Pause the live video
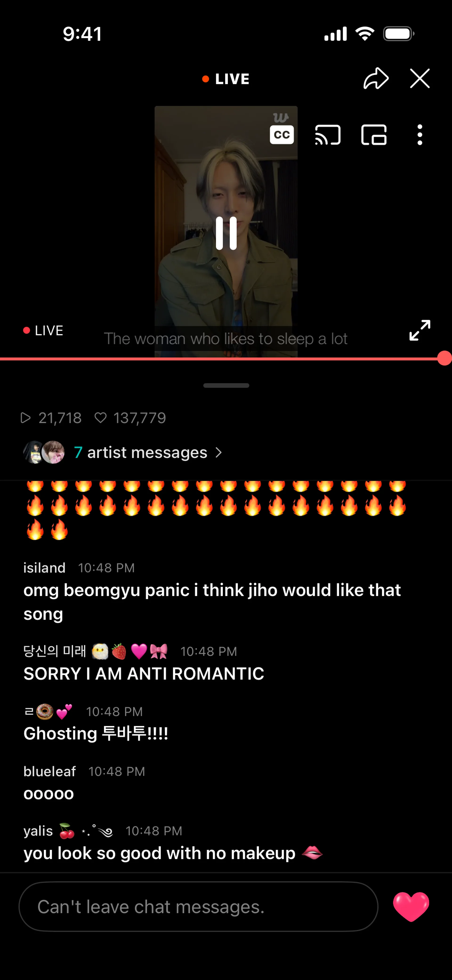The height and width of the screenshot is (980, 452). coord(226,233)
